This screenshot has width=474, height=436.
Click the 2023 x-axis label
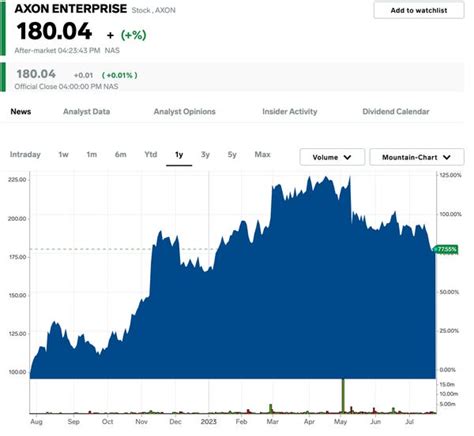pyautogui.click(x=208, y=422)
